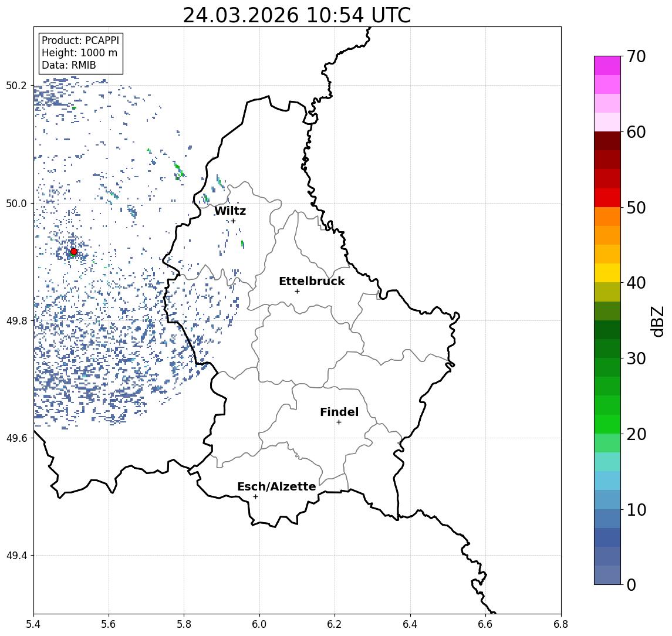Click colorbar tick label 70
This screenshot has width=672, height=636.
coord(636,56)
